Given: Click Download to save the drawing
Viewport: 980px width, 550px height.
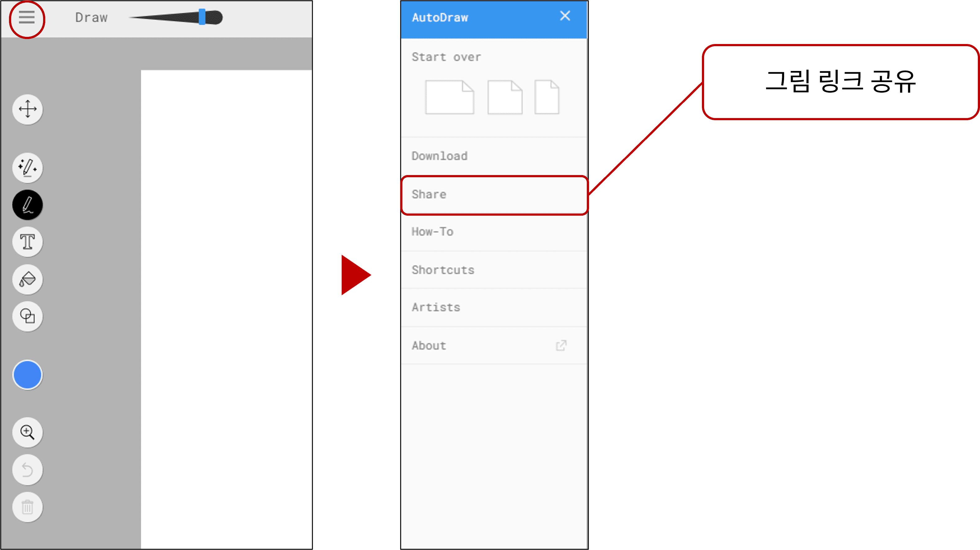Looking at the screenshot, I should pos(440,155).
